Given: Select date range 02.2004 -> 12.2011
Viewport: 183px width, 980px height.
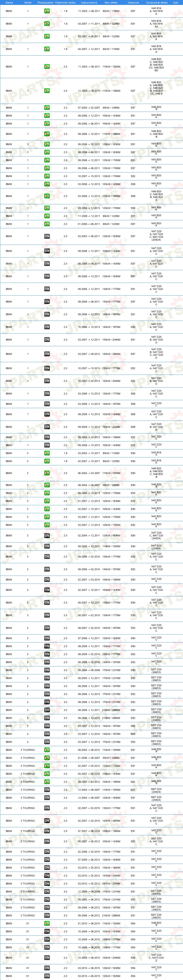Looking at the screenshot, I should click(89, 536).
